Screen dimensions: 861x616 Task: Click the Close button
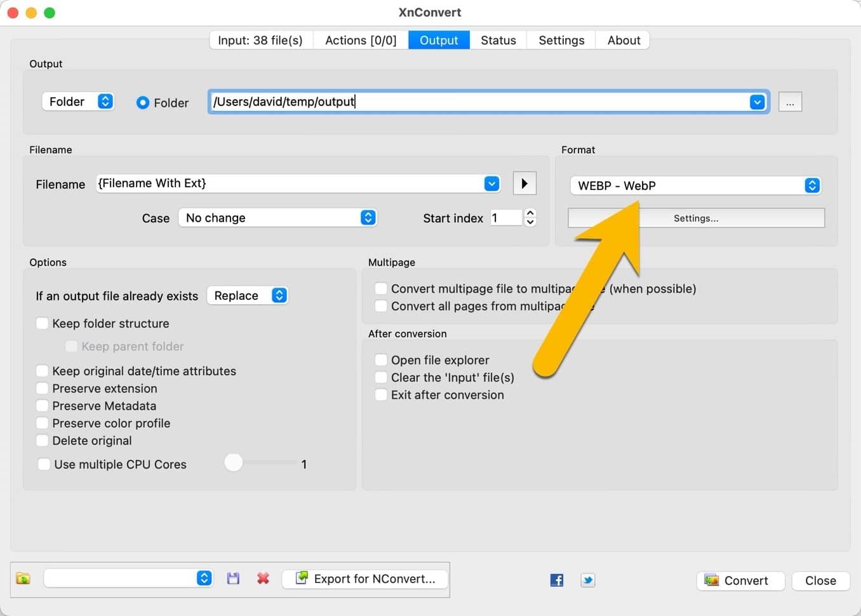click(820, 580)
